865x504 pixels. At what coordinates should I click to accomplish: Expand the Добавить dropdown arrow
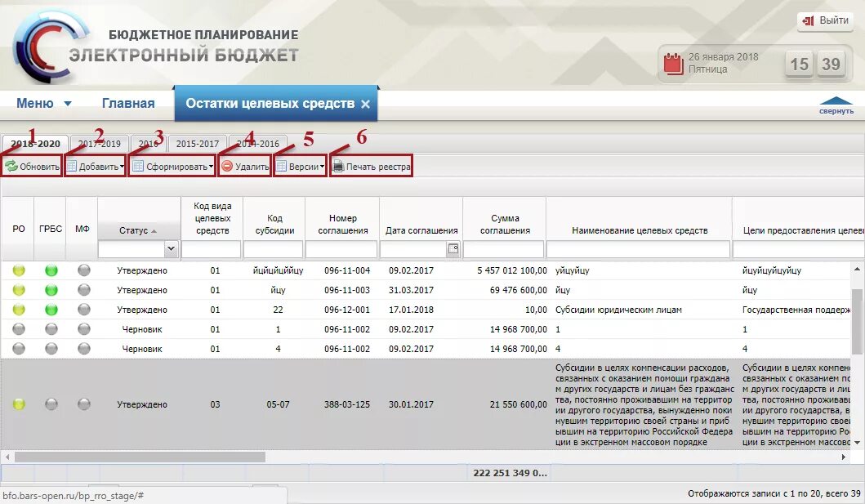pos(122,167)
